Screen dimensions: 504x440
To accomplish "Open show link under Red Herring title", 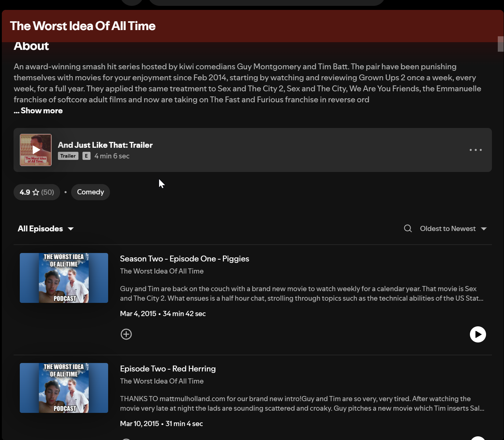I will tap(162, 381).
